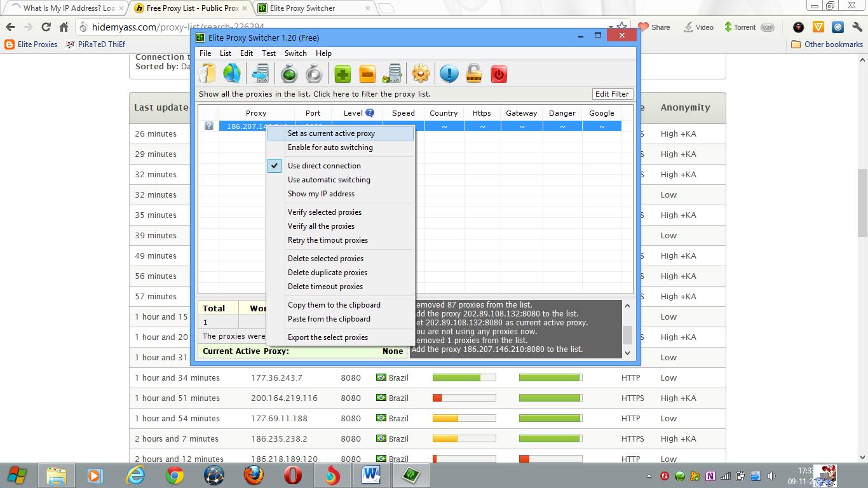Click the Video toolbar button in Chrome

coord(698,27)
